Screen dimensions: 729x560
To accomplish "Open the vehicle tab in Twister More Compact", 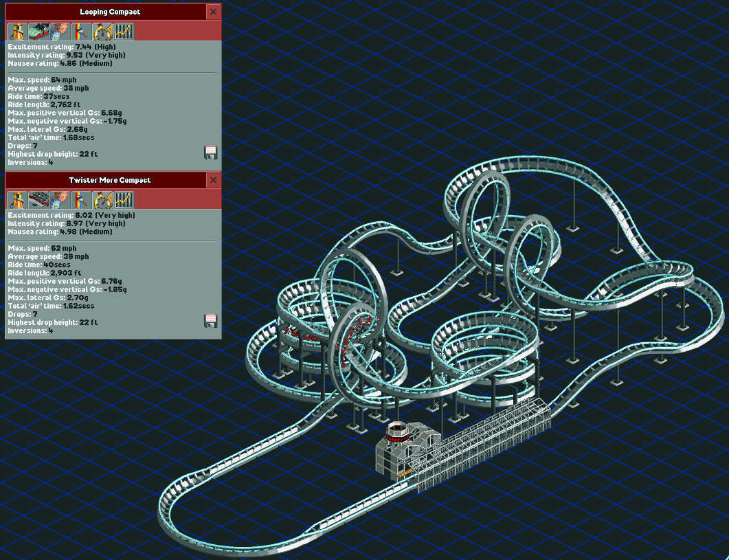I will coord(38,200).
